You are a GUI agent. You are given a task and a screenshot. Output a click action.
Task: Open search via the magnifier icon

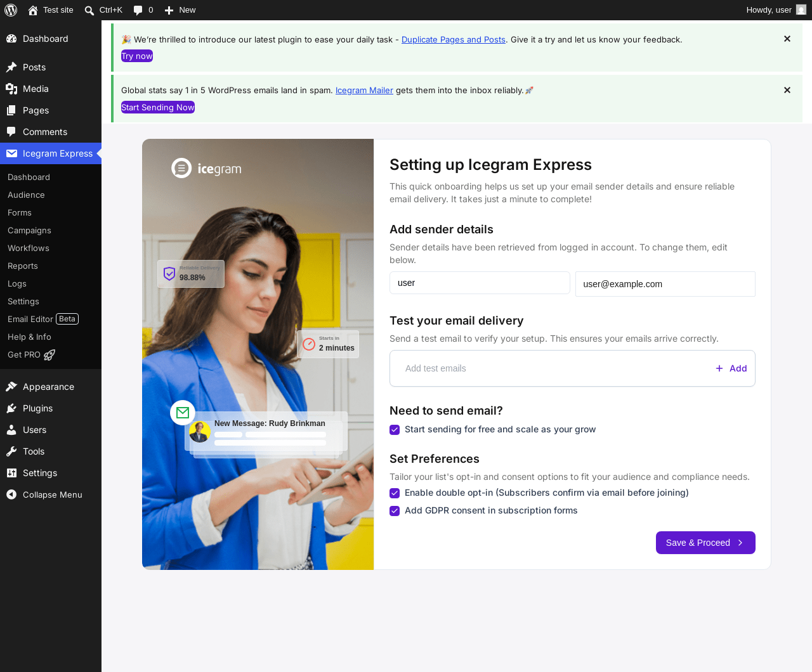89,10
